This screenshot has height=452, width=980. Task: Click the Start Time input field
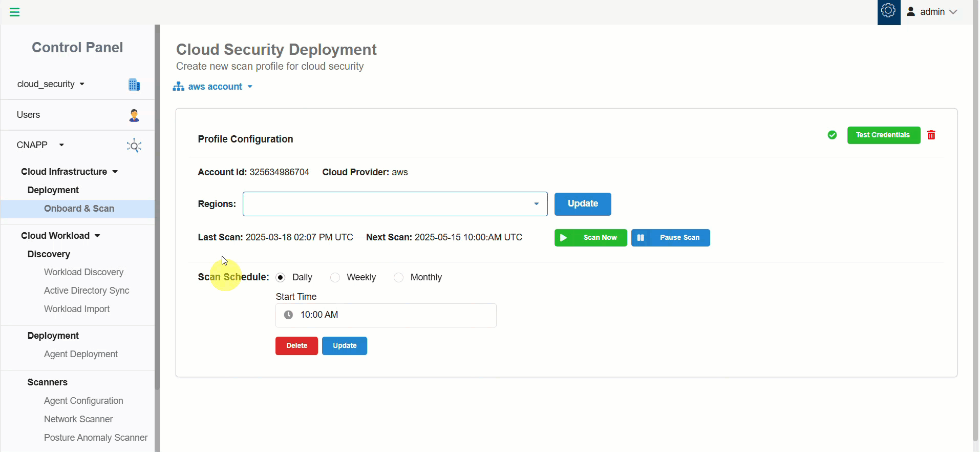click(x=386, y=315)
